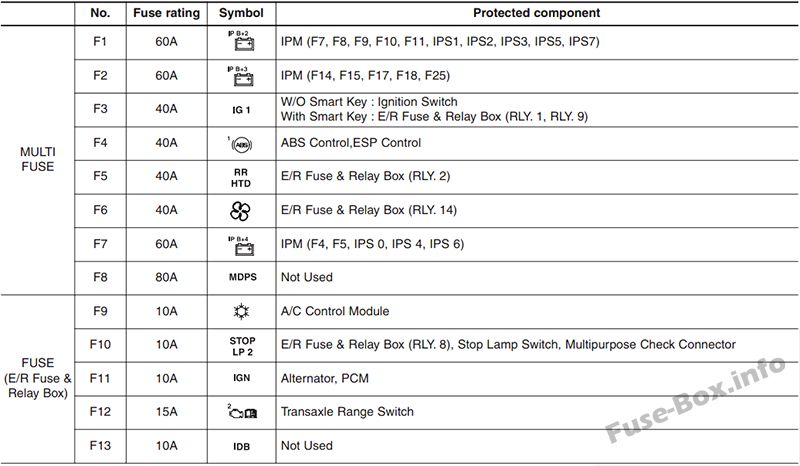The height and width of the screenshot is (466, 800).
Task: Click the Alternator, PCM component entry
Action: (324, 378)
